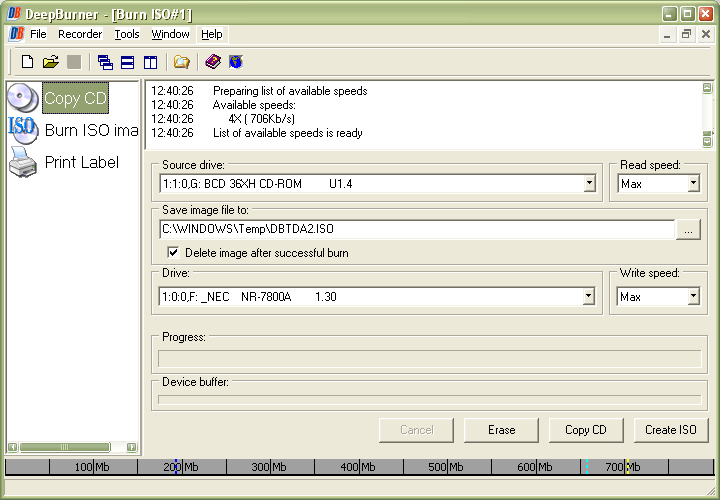720x500 pixels.
Task: Click the sidebar horizontal scrollbar thumb
Action: click(x=65, y=447)
